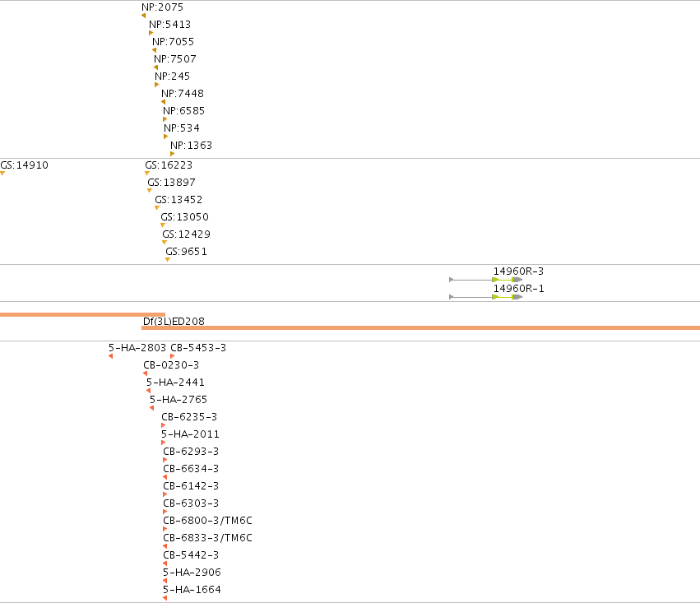This screenshot has width=700, height=603.
Task: Select the GS:12429 label
Action: [186, 234]
